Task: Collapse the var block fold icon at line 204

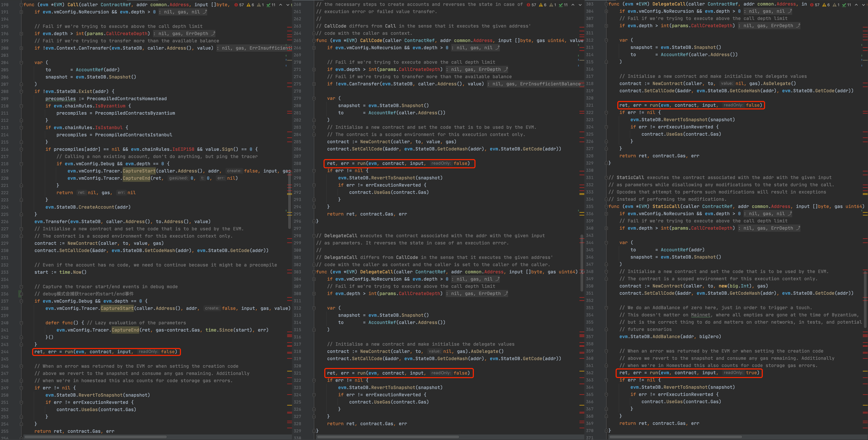Action: (21, 63)
